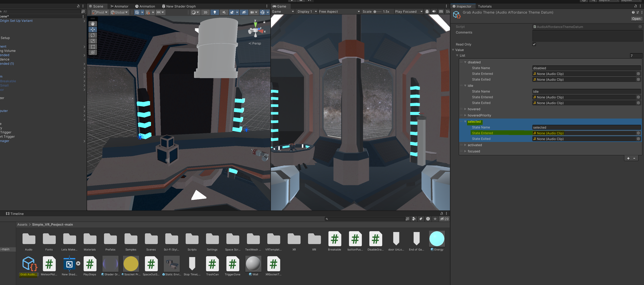The height and width of the screenshot is (285, 644).
Task: Toggle scene lighting bulb icon
Action: pyautogui.click(x=214, y=12)
